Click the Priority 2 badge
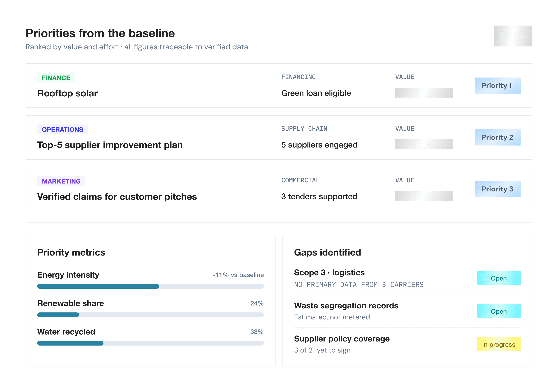Viewport: 558px width, 392px height. (498, 137)
